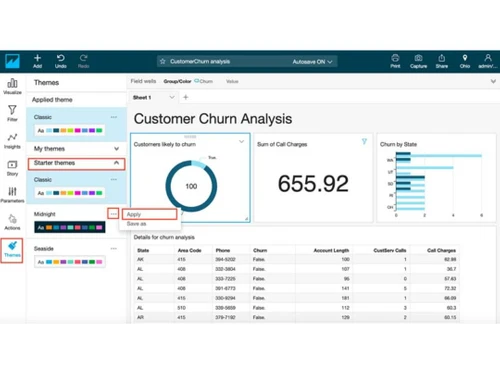The image size is (500, 375).
Task: Sort by the Account Length column header
Action: coord(331,250)
